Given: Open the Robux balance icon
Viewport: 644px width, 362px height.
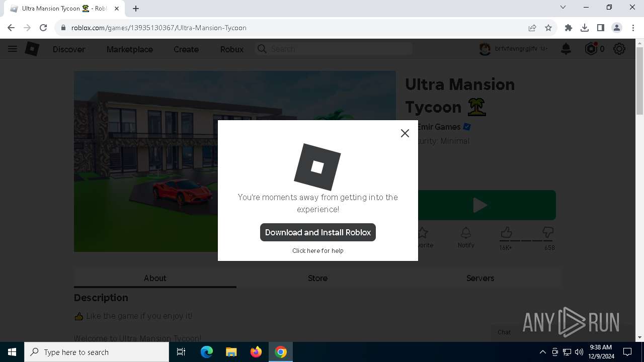Looking at the screenshot, I should click(591, 49).
